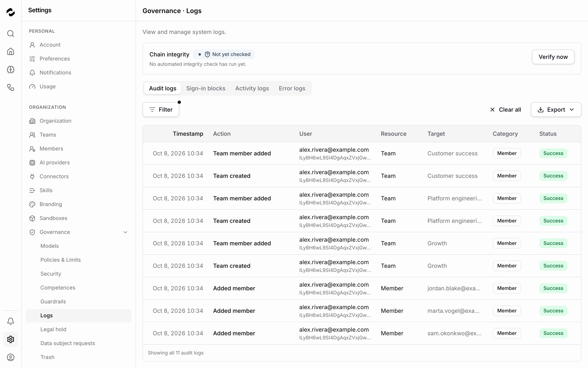Click the AI providers chip icon
This screenshot has height=368, width=588.
tap(32, 162)
